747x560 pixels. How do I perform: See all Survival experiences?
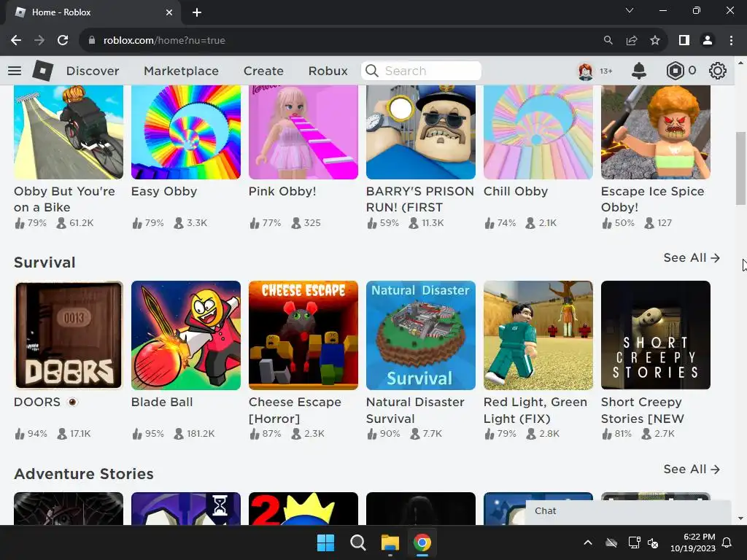692,257
